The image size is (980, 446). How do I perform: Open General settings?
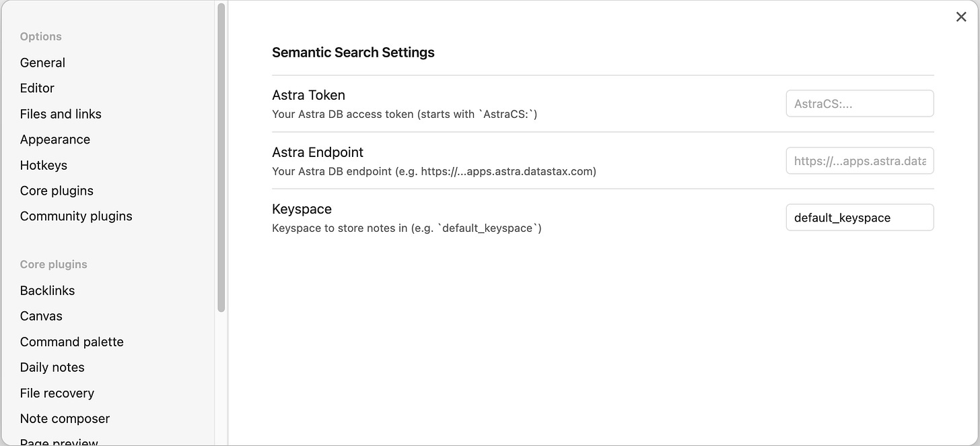tap(42, 63)
